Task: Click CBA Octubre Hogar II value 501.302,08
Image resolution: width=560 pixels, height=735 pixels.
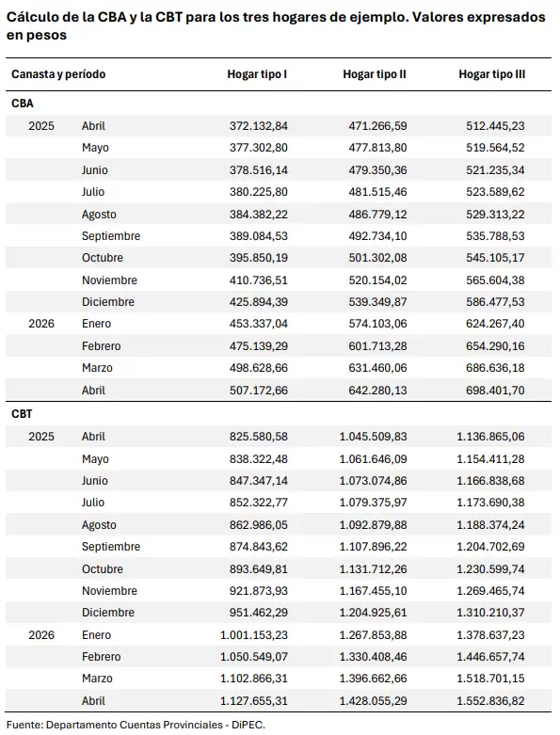Action: (x=377, y=258)
